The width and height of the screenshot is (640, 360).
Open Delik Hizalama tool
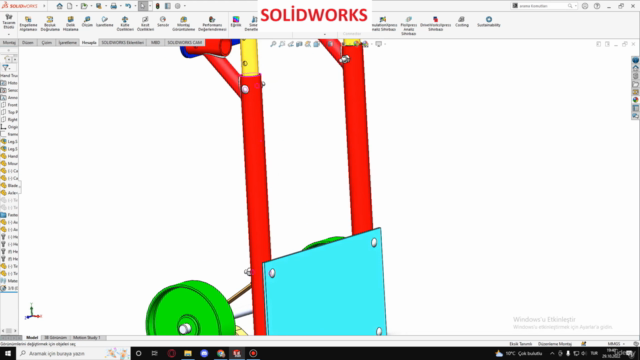point(70,24)
